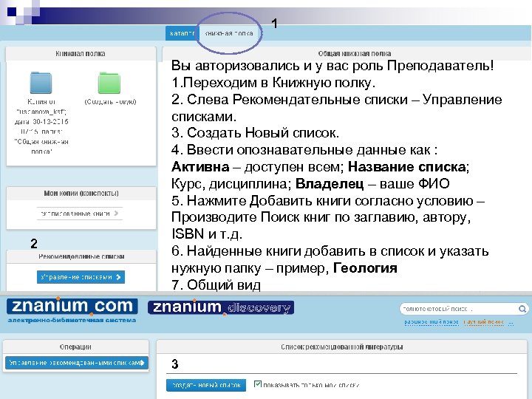The height and width of the screenshot is (399, 532).
Task: Click the magnifier search icon
Action: [522, 309]
